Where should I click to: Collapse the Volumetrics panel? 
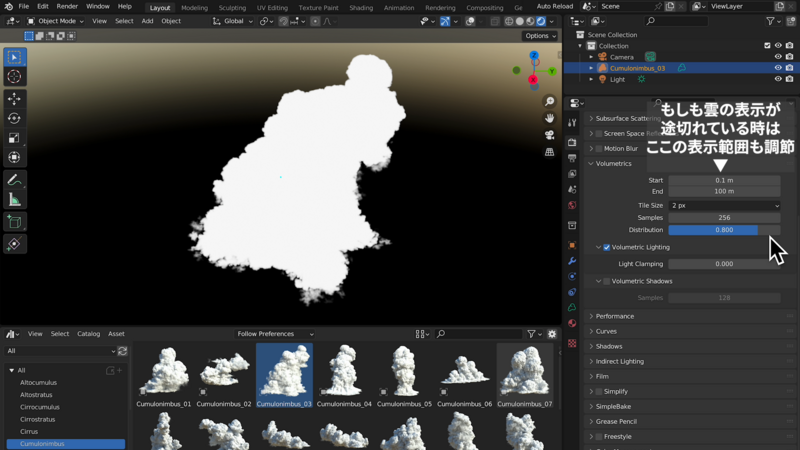pos(613,164)
